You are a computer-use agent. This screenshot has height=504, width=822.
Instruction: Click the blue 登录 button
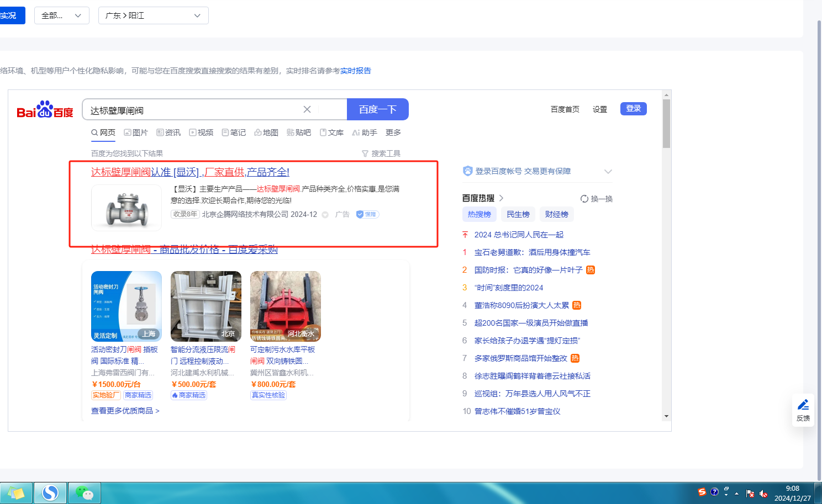coord(634,109)
